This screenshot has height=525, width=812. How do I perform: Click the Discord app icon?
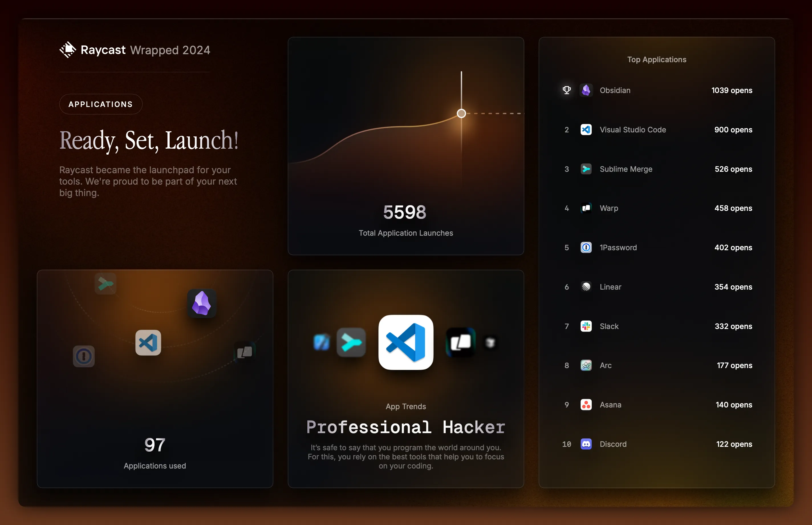point(586,444)
